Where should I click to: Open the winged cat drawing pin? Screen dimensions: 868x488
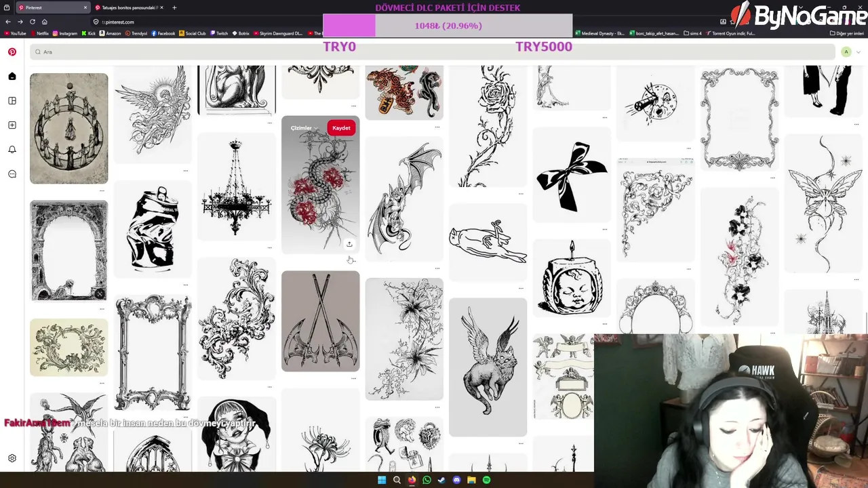coord(488,367)
